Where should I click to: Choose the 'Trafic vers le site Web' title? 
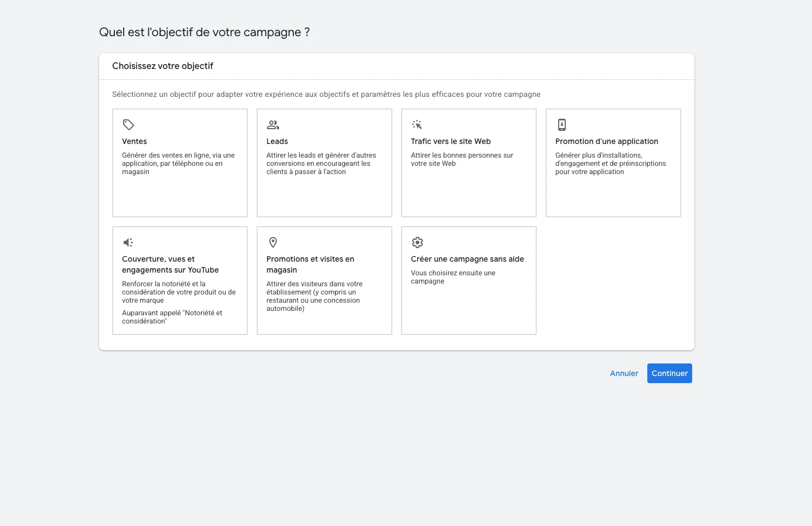click(x=451, y=141)
